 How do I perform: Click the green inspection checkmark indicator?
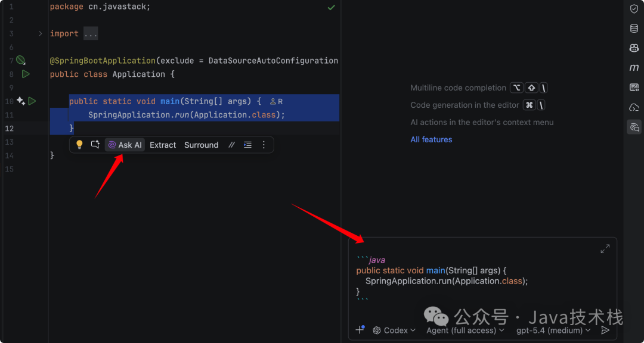[332, 7]
